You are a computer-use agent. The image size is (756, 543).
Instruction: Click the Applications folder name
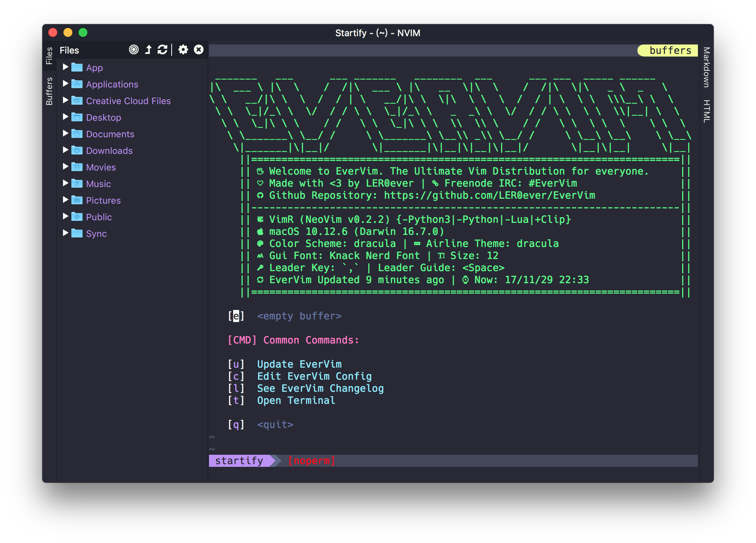(112, 84)
